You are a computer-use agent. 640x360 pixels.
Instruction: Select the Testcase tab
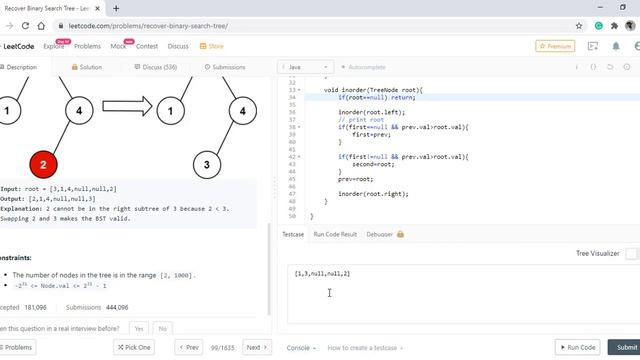pyautogui.click(x=293, y=234)
